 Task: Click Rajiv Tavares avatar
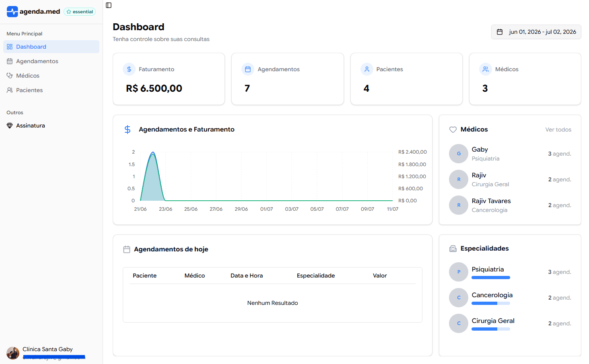coord(459,205)
